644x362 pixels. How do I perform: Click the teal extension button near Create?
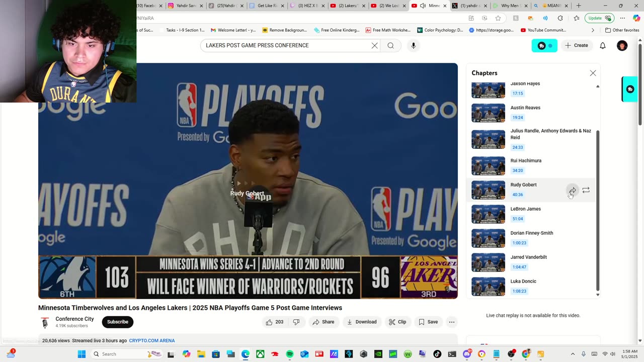544,45
